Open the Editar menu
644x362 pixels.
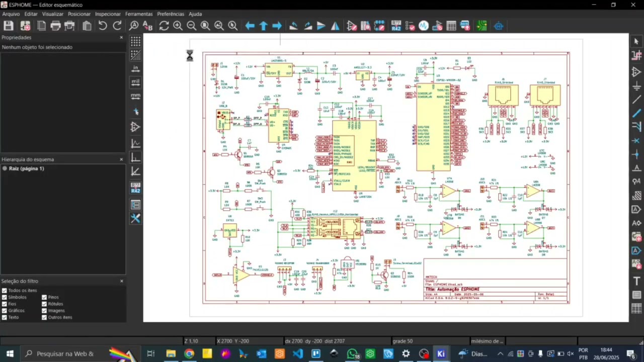31,14
